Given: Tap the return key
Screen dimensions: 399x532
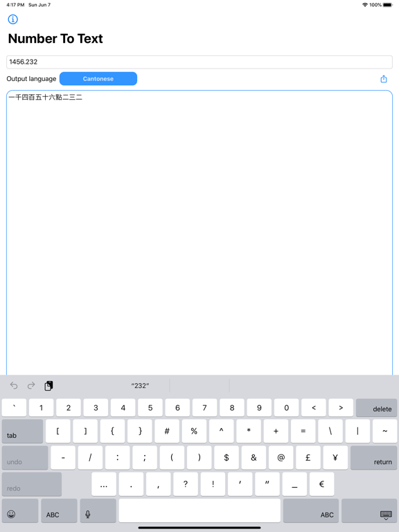Looking at the screenshot, I should pos(373,458).
